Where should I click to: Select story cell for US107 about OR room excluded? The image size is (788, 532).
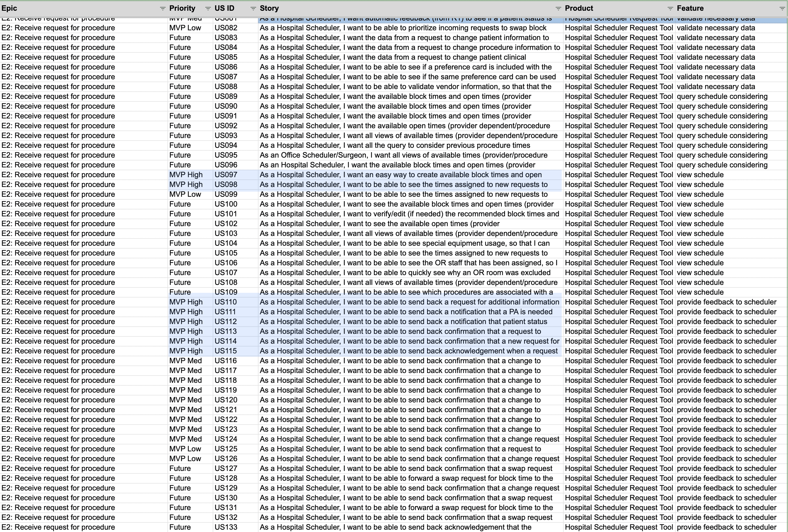(405, 273)
